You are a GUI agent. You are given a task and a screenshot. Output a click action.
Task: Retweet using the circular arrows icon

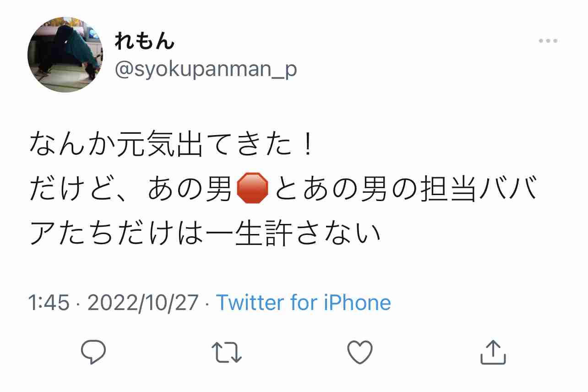coord(227,352)
